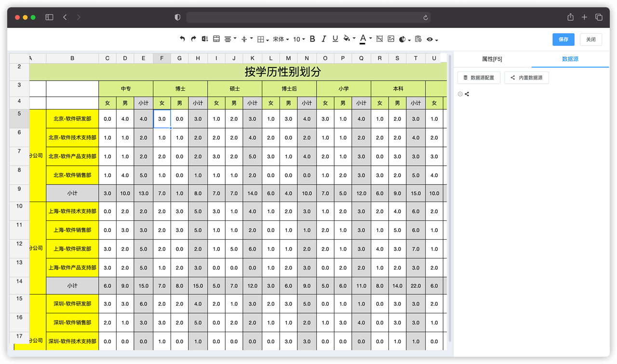
Task: Open the preview eye dropdown arrow
Action: 436,40
